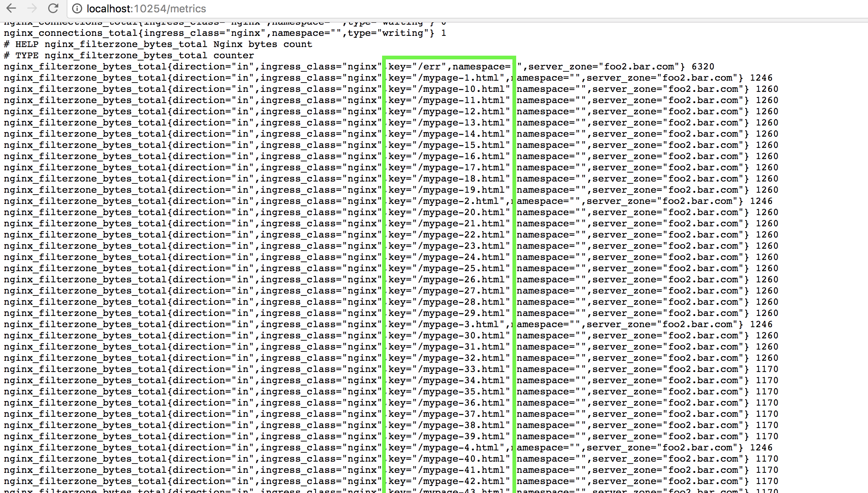Screen dimensions: 868x493
Task: Select the HELP nginx_filterzone_bytes_total comment line
Action: click(x=157, y=44)
